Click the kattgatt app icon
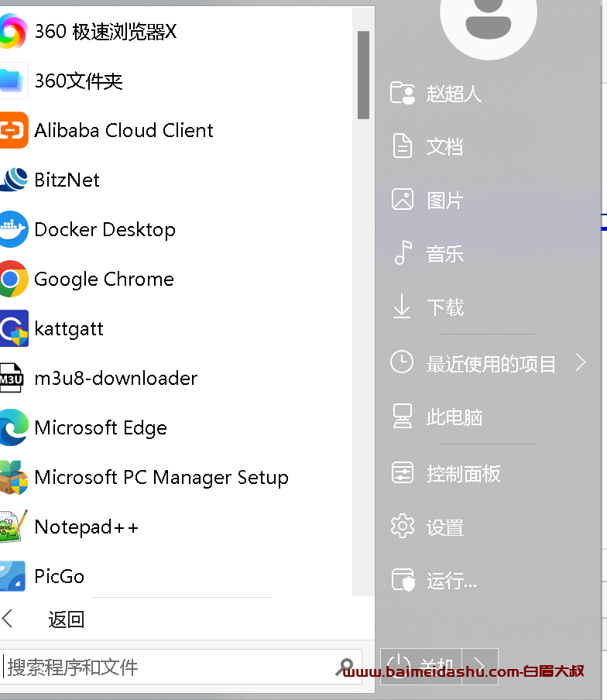This screenshot has width=607, height=700. pos(13,328)
